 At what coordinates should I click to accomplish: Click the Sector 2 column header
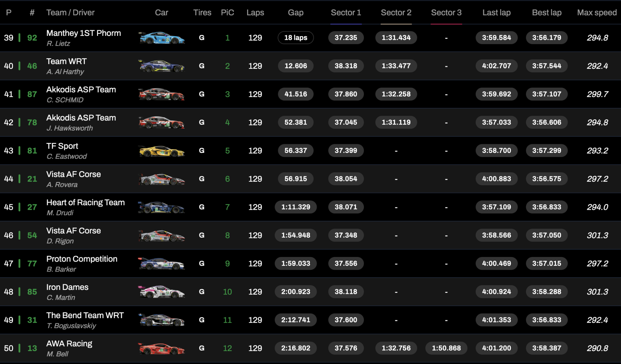tap(396, 13)
